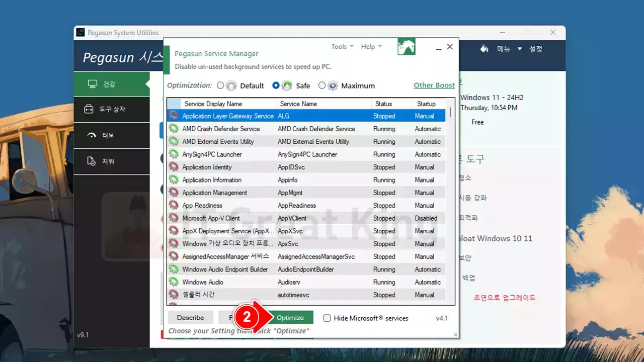Screen dimensions: 644x362
Task: Select the Safe optimization radio button
Action: pyautogui.click(x=276, y=85)
